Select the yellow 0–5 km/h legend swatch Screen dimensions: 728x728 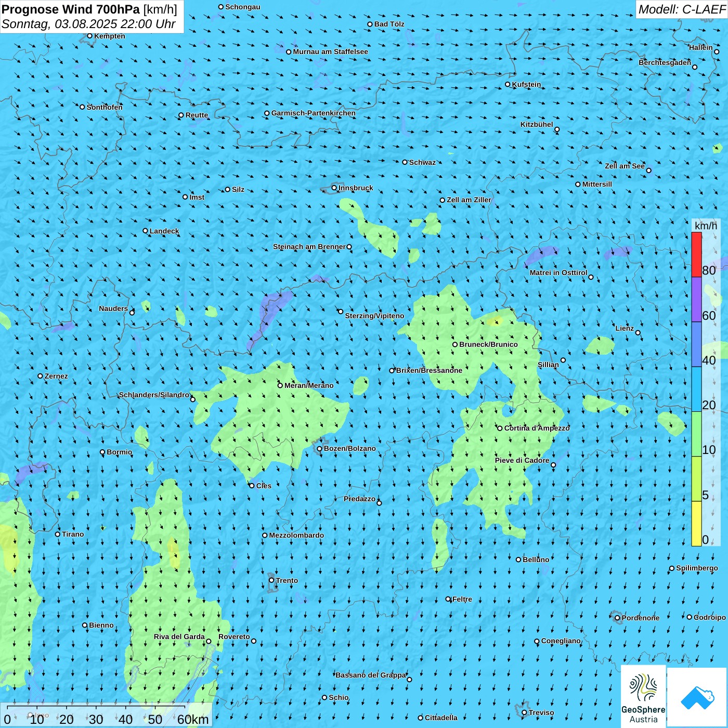pyautogui.click(x=696, y=524)
